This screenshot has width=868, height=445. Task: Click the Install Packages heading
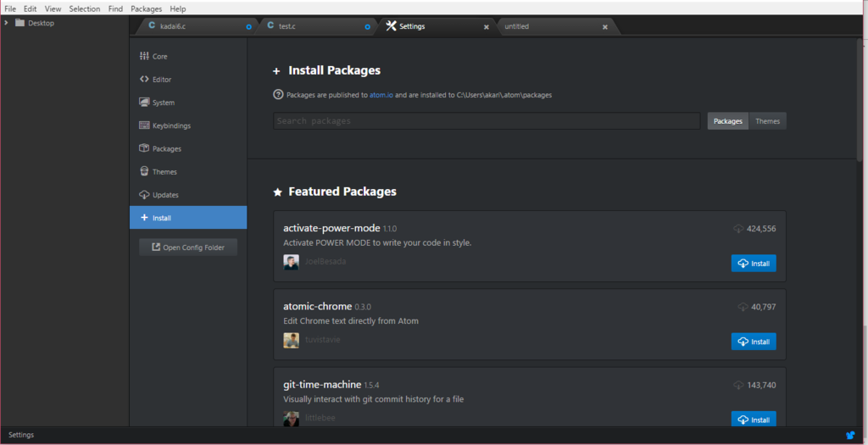point(334,70)
